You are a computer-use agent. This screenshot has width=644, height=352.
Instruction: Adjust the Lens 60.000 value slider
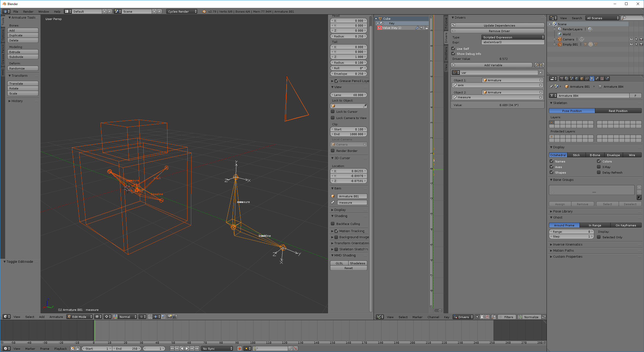[x=349, y=95]
